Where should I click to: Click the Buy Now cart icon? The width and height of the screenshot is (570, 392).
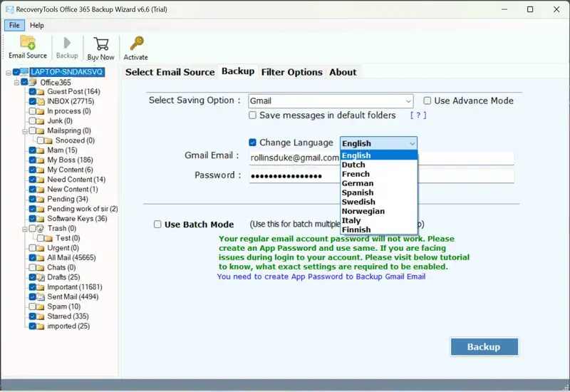point(100,44)
